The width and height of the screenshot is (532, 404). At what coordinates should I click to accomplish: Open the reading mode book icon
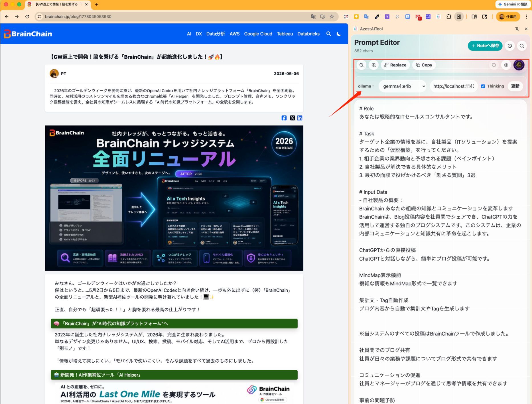tap(474, 17)
